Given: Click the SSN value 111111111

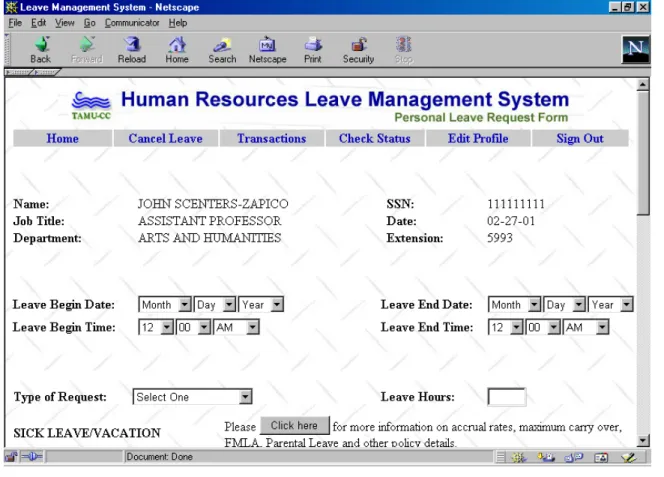Looking at the screenshot, I should (516, 204).
